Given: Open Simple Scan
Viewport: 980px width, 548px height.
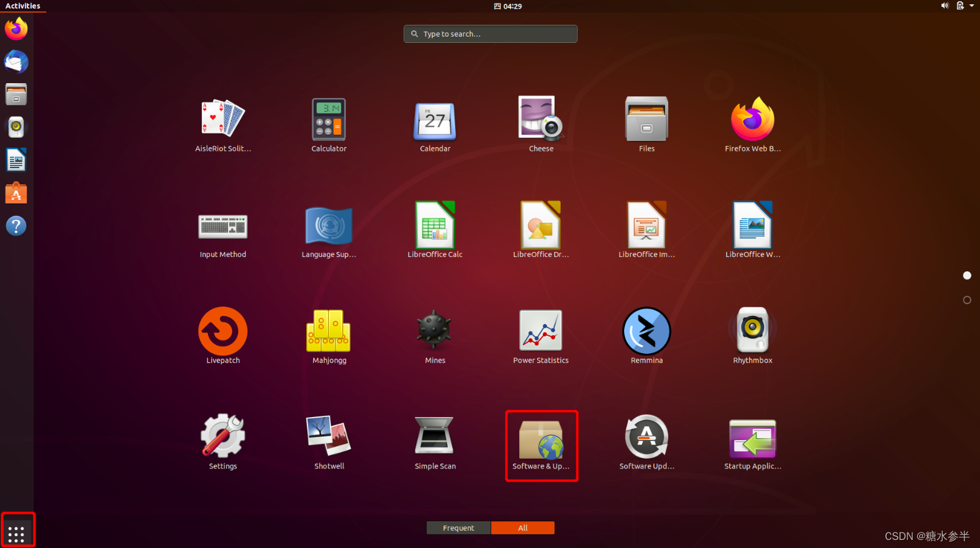Looking at the screenshot, I should 435,442.
